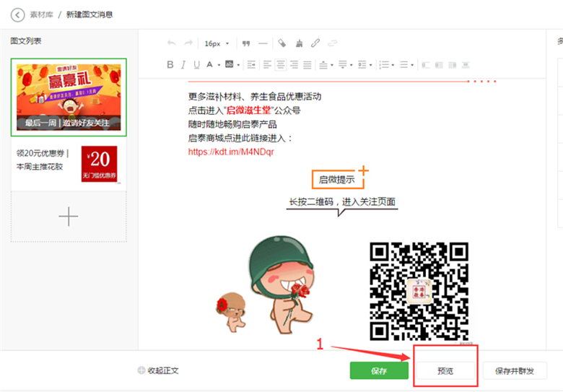Open the font color dropdown arrow
The height and width of the screenshot is (392, 563).
point(219,65)
